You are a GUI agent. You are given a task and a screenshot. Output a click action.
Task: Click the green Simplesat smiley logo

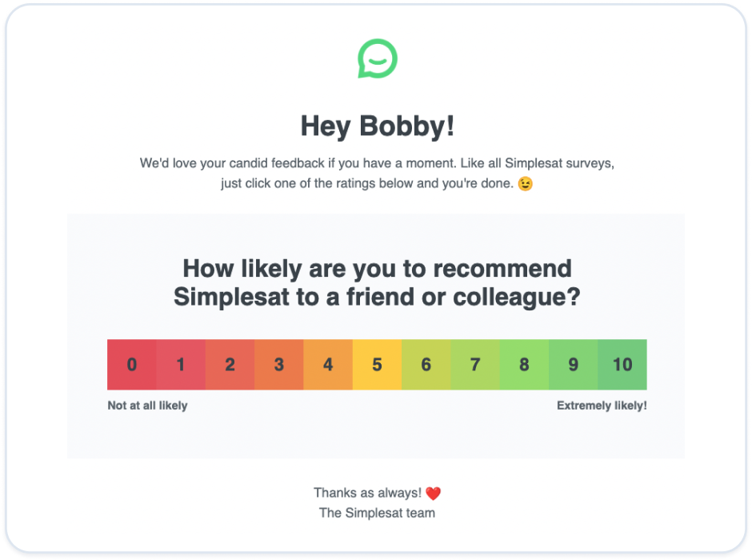click(x=377, y=59)
